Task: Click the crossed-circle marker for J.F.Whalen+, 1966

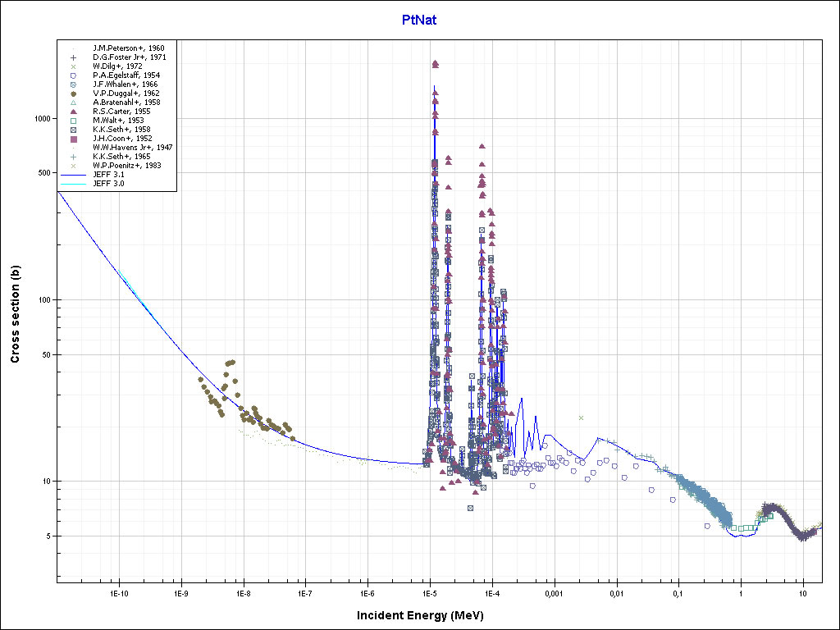Action: 73,84
